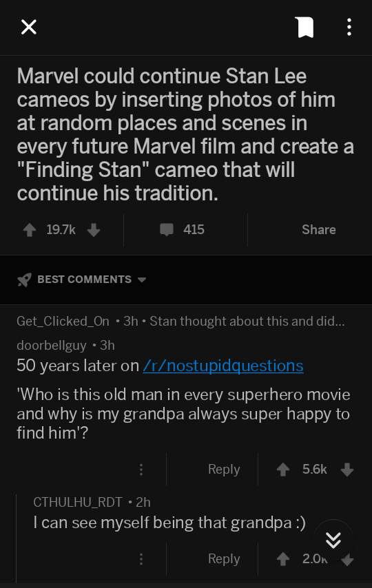Downvote the Stan Lee post
The image size is (372, 588).
pyautogui.click(x=94, y=229)
